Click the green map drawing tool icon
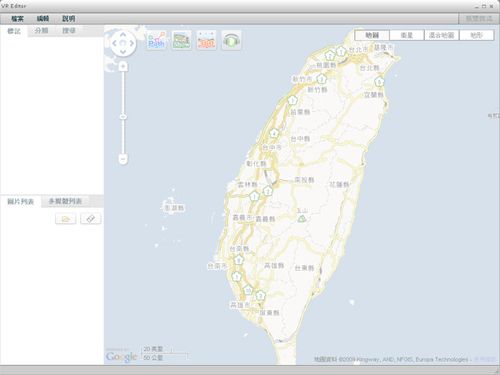This screenshot has width=500, height=375. point(181,40)
